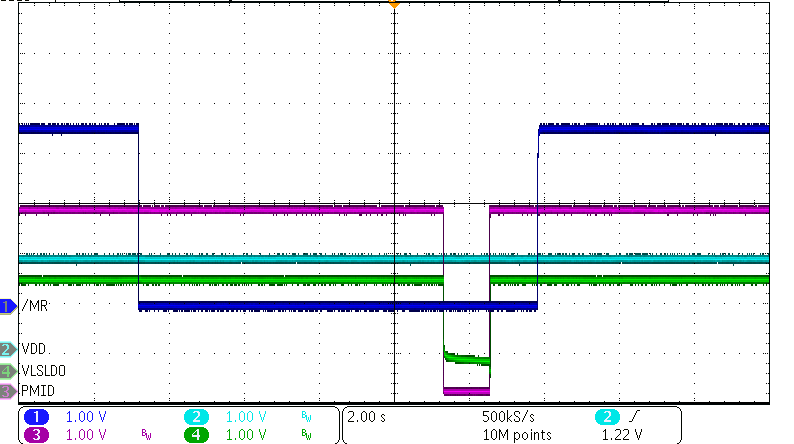The image size is (794, 444).
Task: Click the channel 1 /MR ground marker
Action: [9, 305]
